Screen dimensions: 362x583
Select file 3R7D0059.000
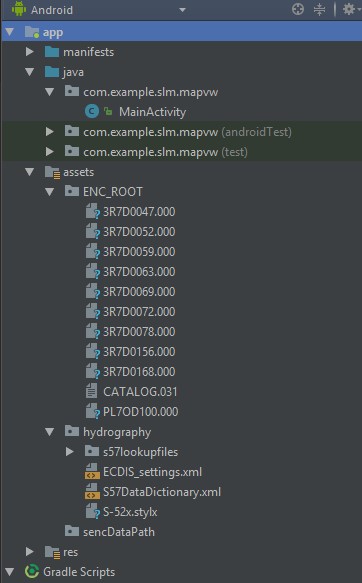tap(139, 252)
